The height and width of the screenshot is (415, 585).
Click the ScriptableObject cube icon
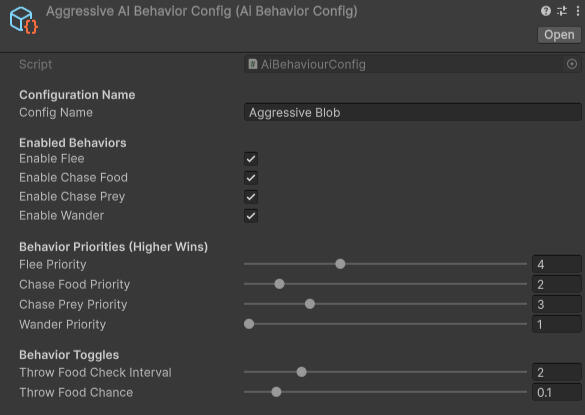pos(24,20)
